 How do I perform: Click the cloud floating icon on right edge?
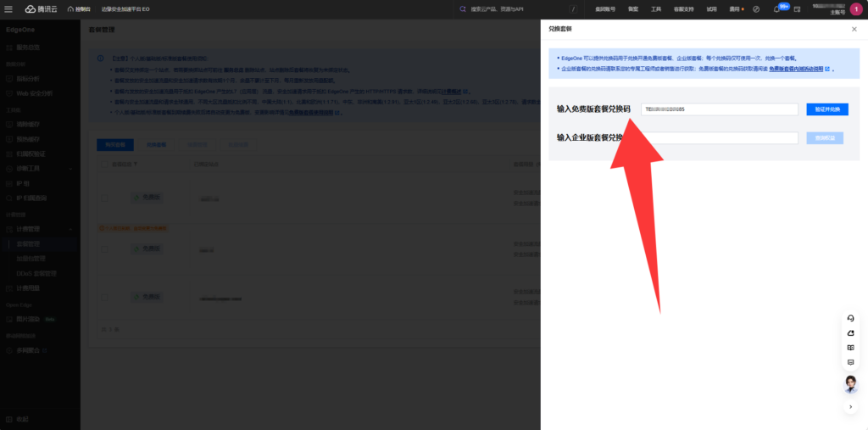pyautogui.click(x=851, y=333)
